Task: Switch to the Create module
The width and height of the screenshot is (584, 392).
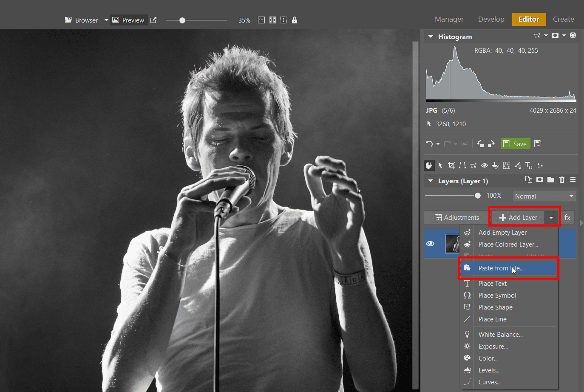Action: (563, 19)
